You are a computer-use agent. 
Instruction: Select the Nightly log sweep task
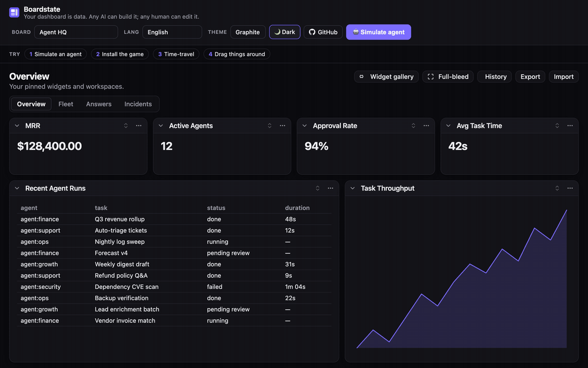click(x=120, y=242)
